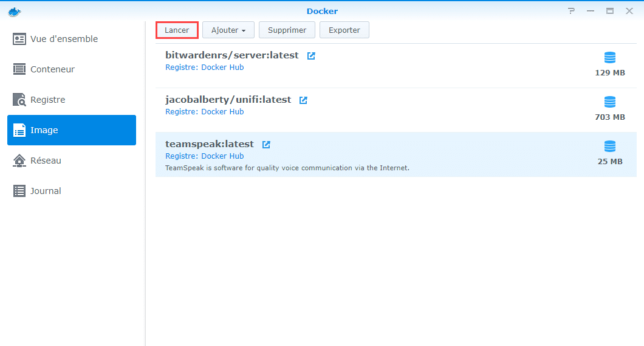The width and height of the screenshot is (644, 346).
Task: Click the database icon above 25 MB
Action: (610, 147)
